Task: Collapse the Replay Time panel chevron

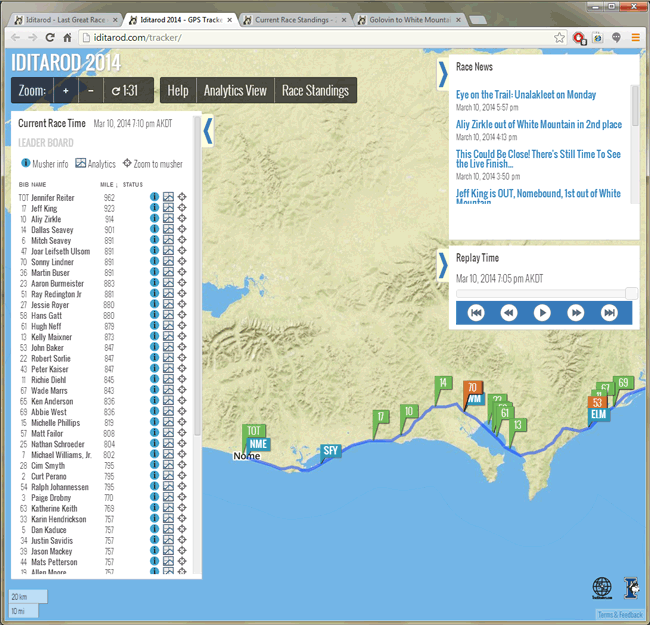Action: click(x=443, y=265)
